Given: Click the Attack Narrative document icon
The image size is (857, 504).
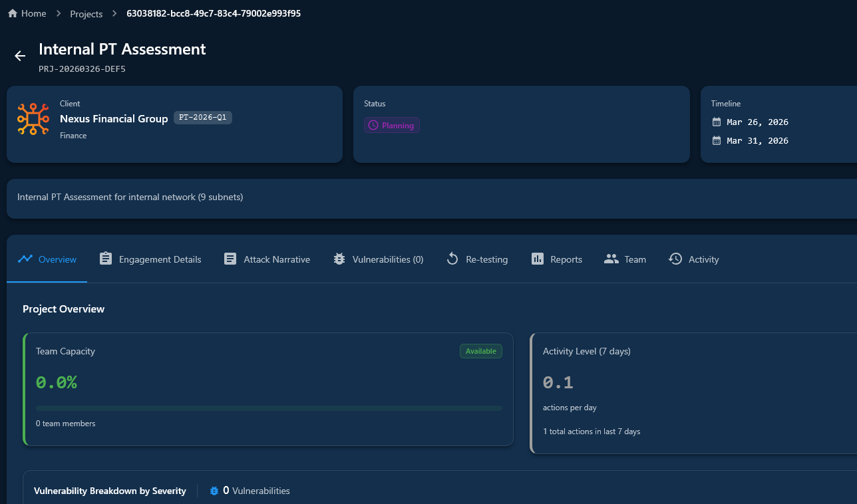Looking at the screenshot, I should click(230, 259).
